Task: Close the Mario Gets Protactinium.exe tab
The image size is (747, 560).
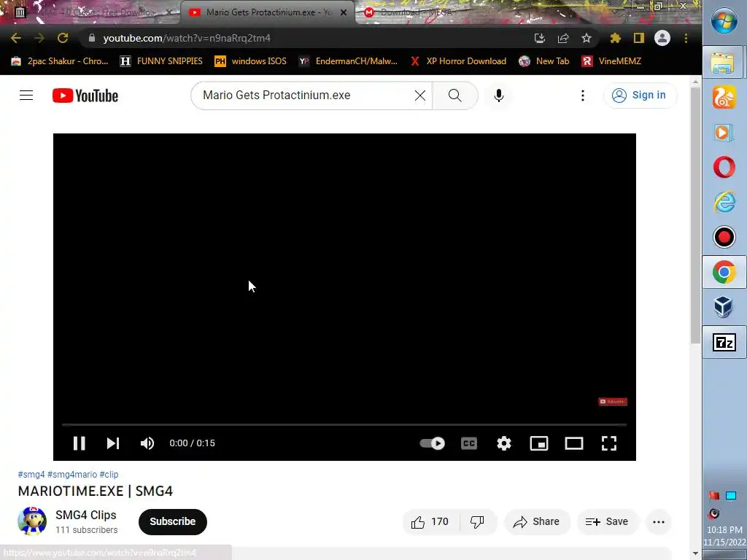Action: [x=344, y=12]
